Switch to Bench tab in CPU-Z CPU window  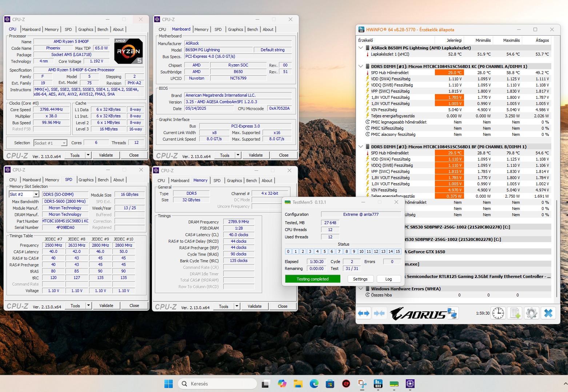click(x=103, y=29)
